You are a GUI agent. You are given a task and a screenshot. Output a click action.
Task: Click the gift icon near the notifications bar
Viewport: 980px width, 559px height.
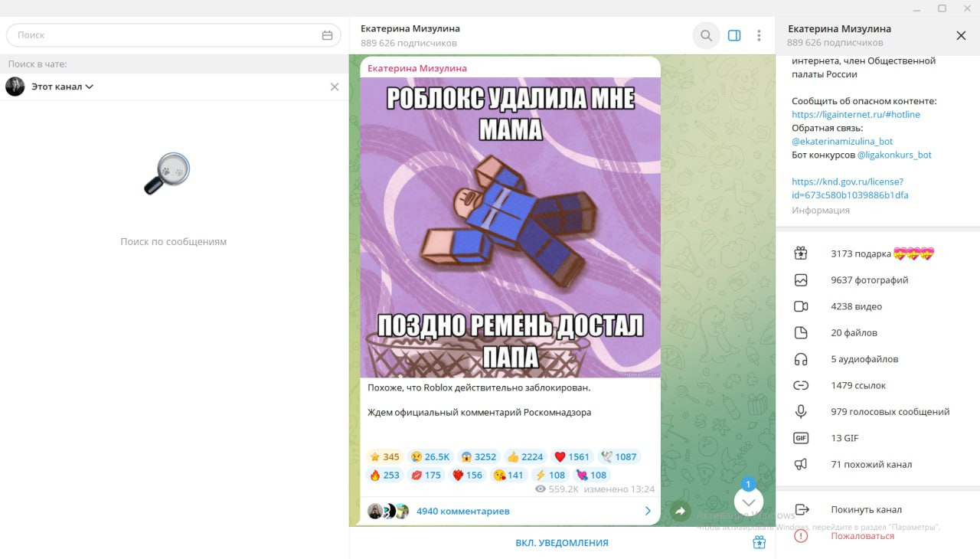point(759,543)
